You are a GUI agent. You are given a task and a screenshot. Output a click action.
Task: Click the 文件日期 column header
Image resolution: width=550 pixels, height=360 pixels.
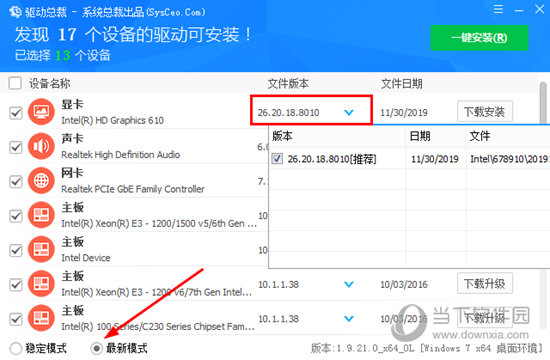[x=402, y=84]
